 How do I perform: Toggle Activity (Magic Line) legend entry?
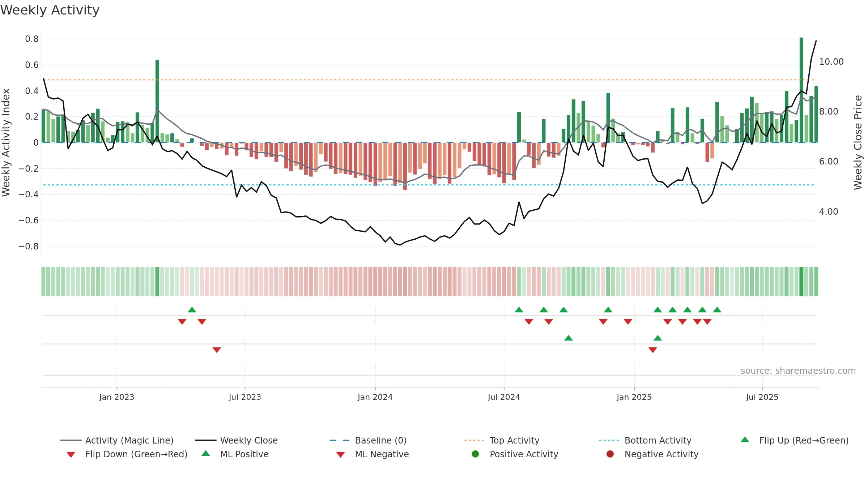click(117, 440)
